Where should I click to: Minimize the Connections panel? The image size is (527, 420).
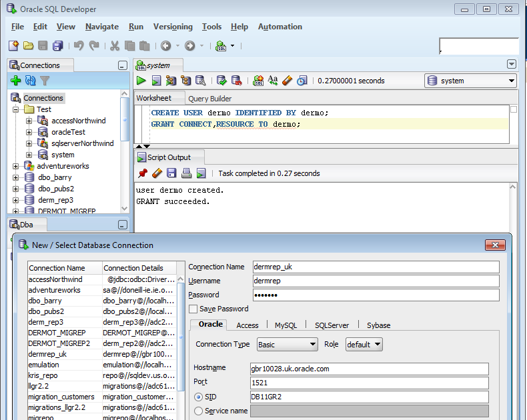point(123,65)
